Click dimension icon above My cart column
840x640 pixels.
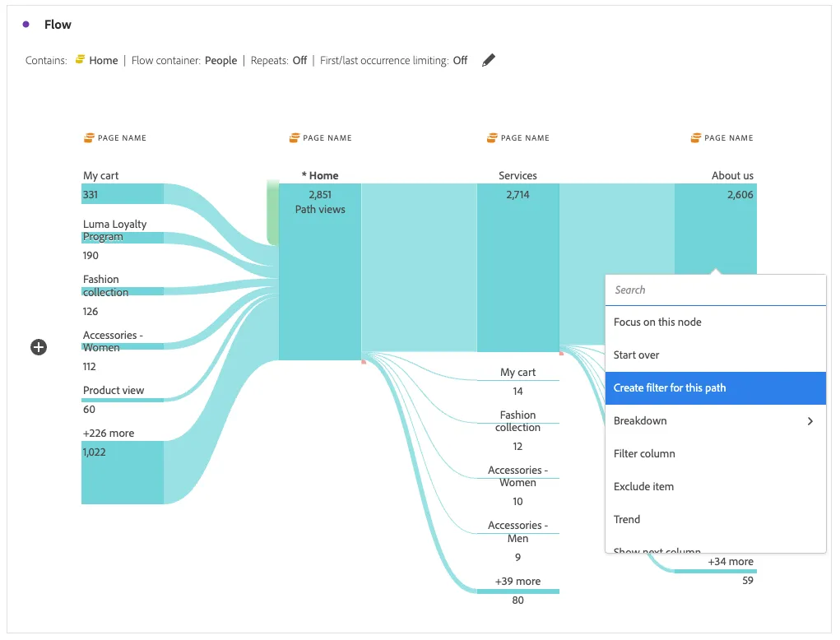pyautogui.click(x=89, y=137)
